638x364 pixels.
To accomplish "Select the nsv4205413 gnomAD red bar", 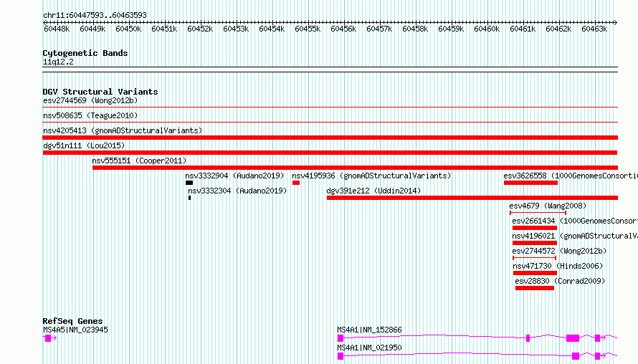I will pos(330,138).
